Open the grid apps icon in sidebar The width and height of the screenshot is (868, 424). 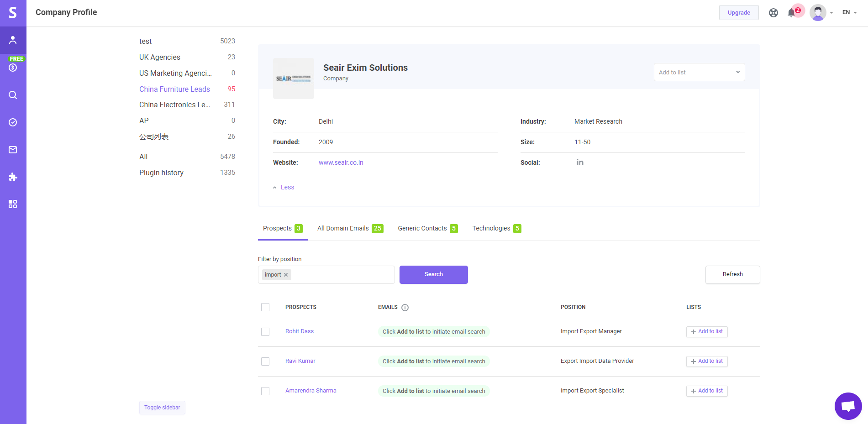tap(13, 204)
